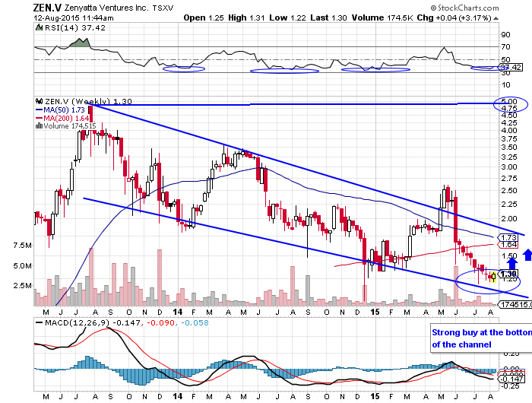Click the year 15 on the price chart's time axis
The width and height of the screenshot is (532, 403).
375,312
